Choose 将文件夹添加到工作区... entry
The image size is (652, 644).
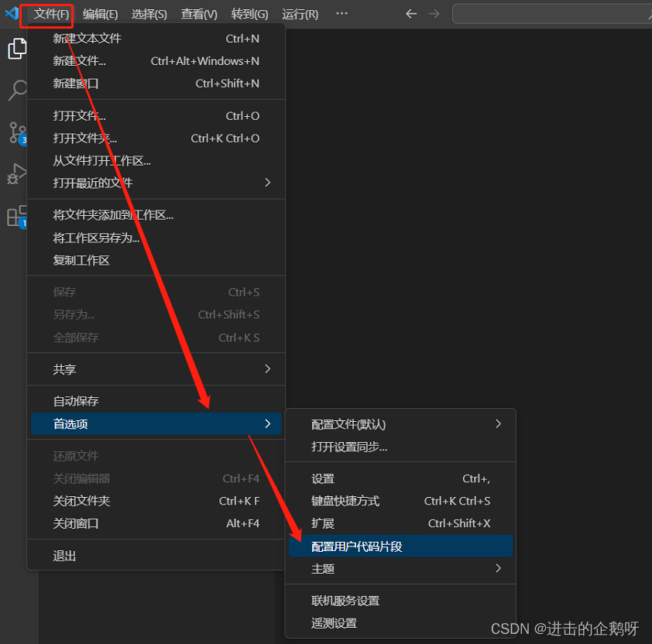pyautogui.click(x=156, y=215)
